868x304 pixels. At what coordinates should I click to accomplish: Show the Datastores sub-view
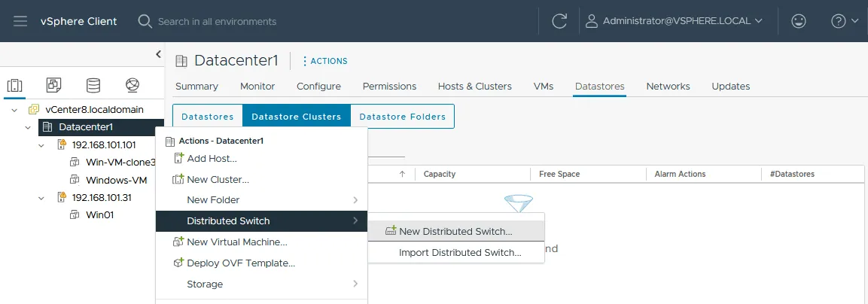(x=208, y=117)
